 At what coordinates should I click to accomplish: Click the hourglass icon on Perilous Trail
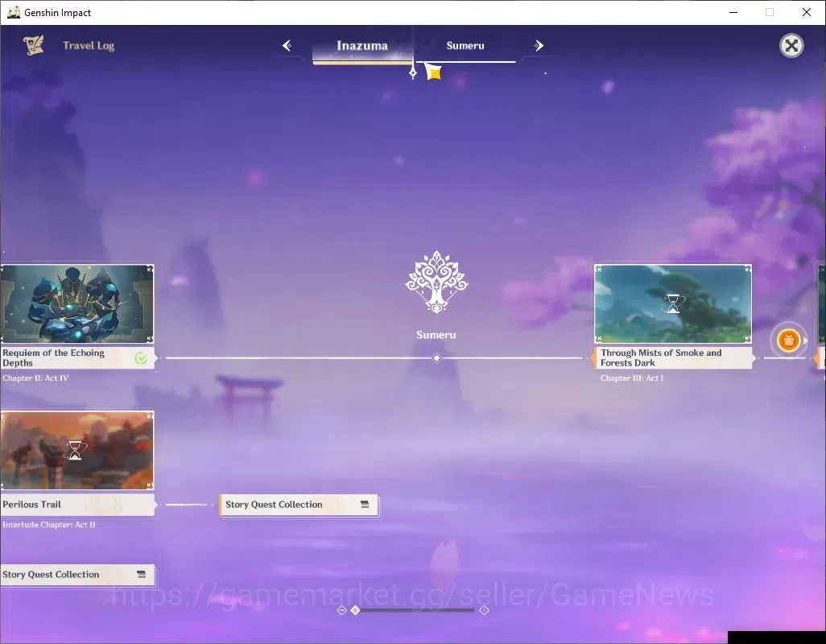coord(76,450)
